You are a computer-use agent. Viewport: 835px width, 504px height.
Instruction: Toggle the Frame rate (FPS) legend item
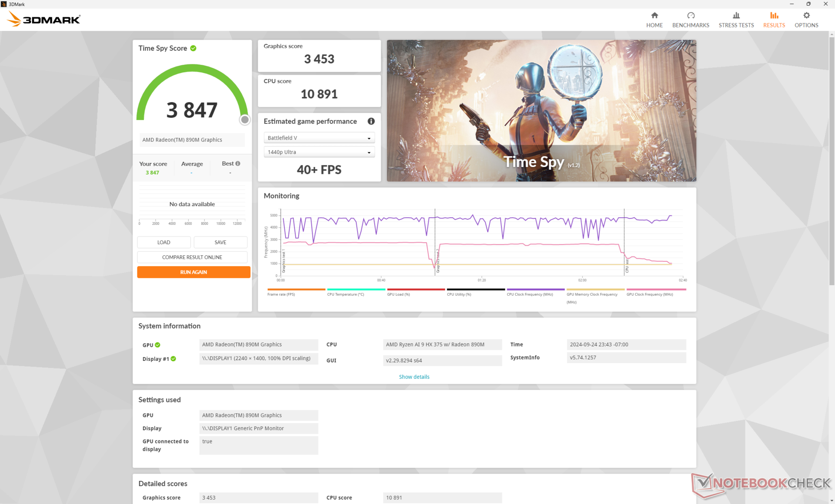[281, 294]
